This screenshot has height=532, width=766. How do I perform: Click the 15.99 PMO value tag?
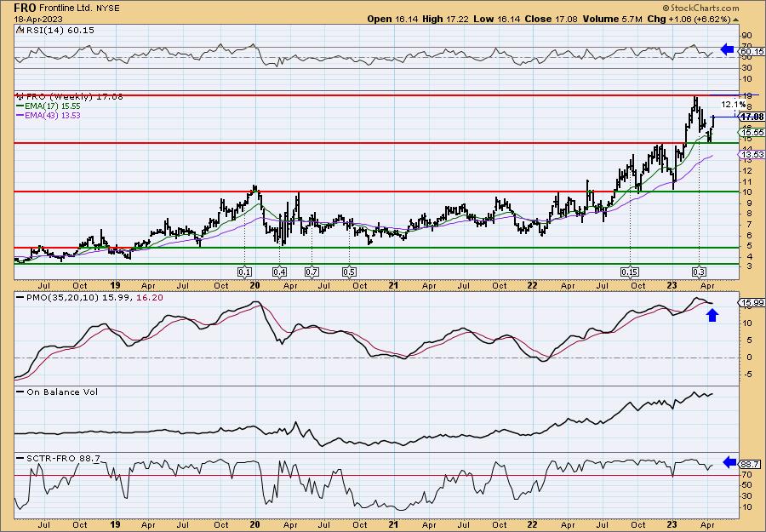(x=752, y=303)
